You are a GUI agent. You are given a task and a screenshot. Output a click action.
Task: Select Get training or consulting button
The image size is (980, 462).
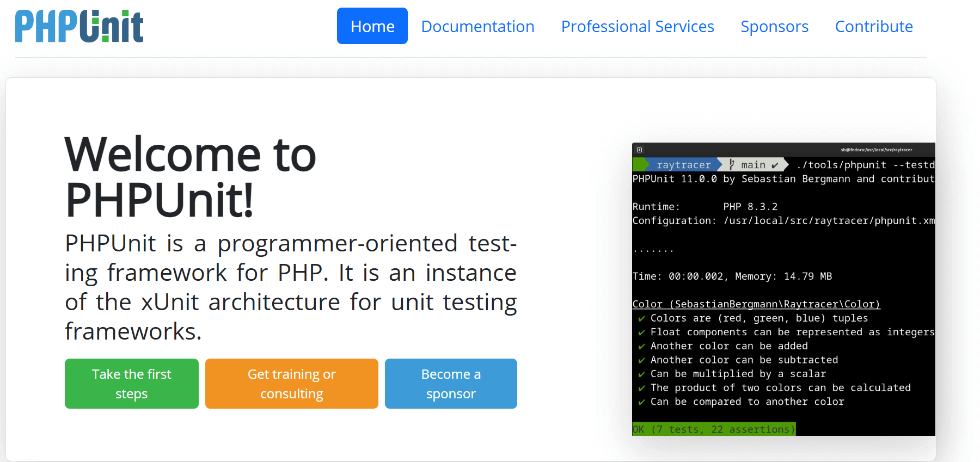click(292, 384)
